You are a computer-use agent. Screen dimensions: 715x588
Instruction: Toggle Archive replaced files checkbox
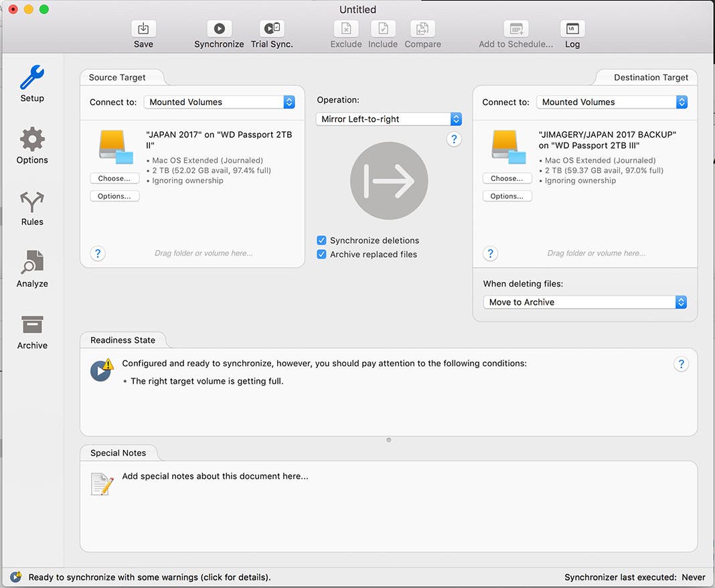click(x=321, y=254)
